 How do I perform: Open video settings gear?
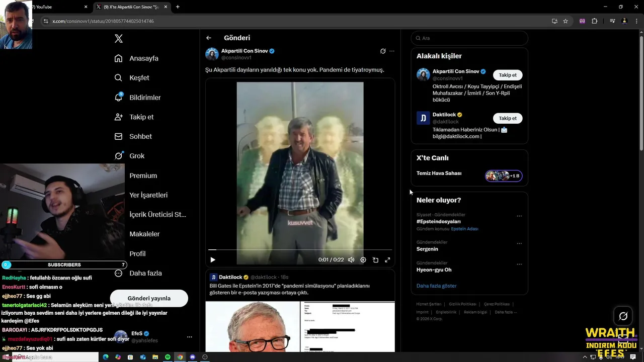tap(363, 260)
